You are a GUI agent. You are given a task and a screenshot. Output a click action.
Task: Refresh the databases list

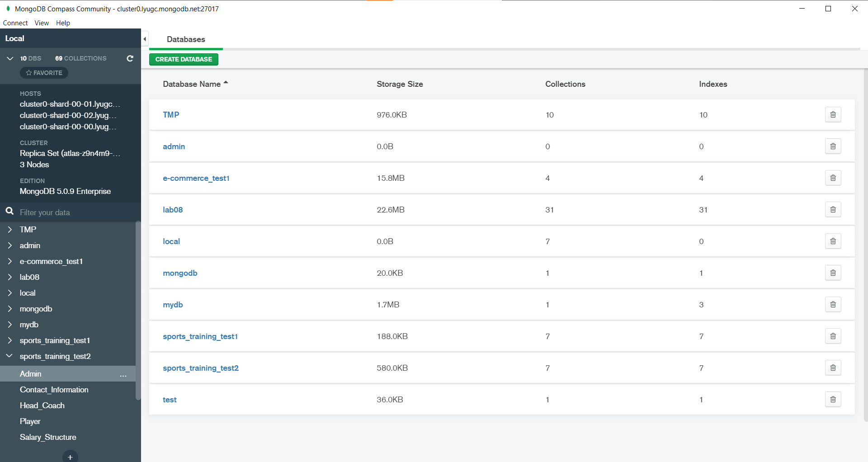point(130,58)
